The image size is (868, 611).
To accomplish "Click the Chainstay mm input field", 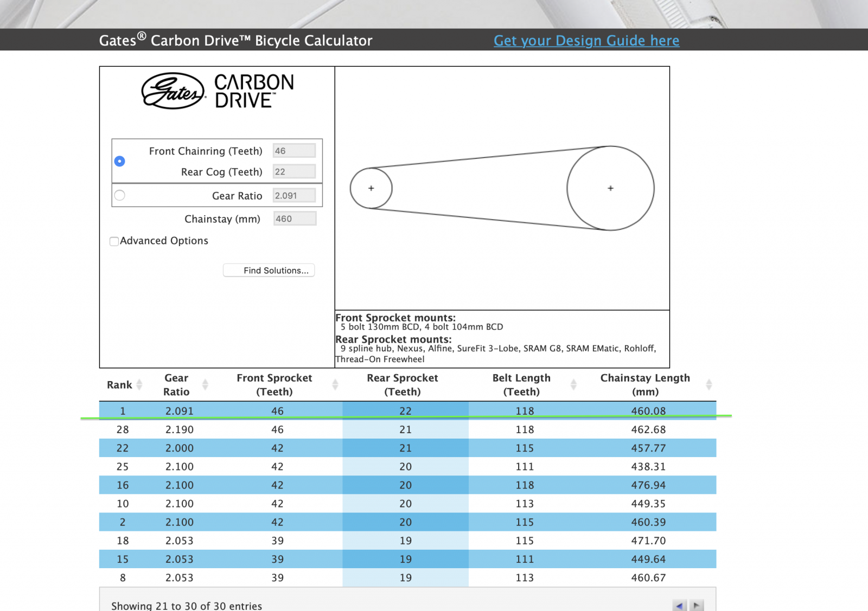I will [x=295, y=218].
